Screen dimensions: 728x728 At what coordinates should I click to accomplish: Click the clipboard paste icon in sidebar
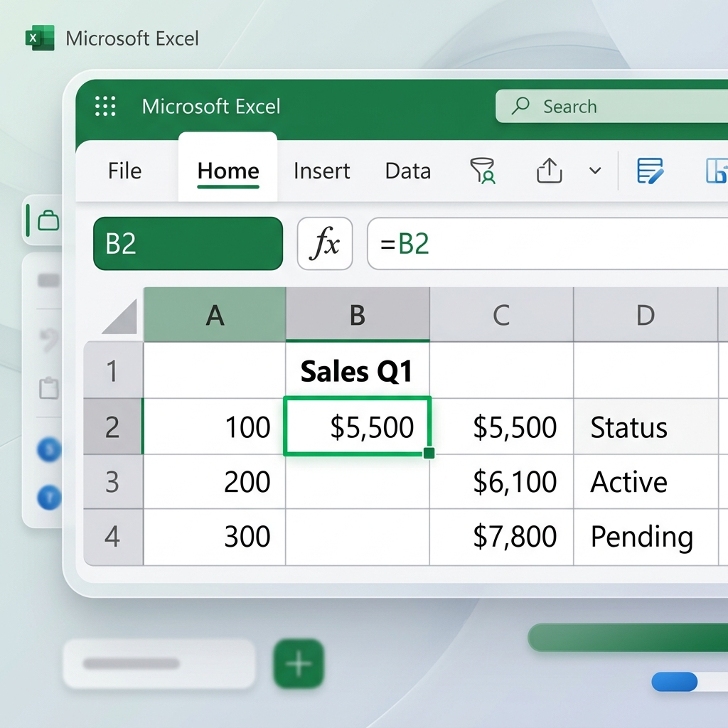pos(49,388)
